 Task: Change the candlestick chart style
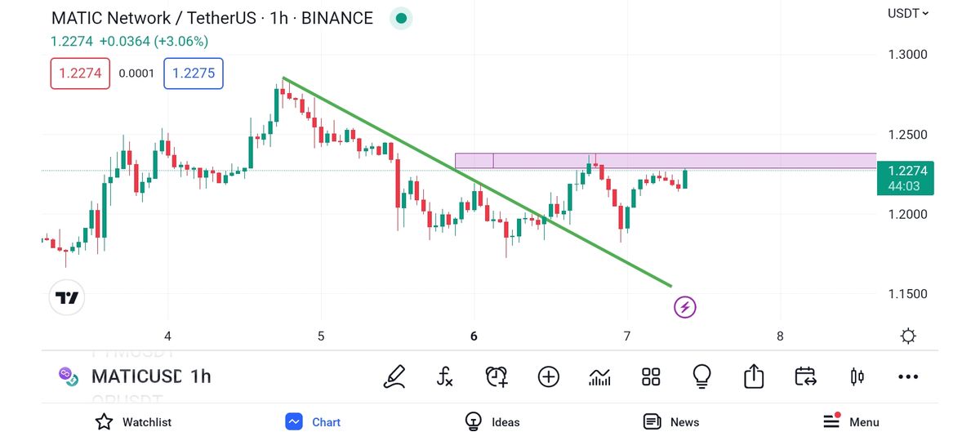point(857,376)
